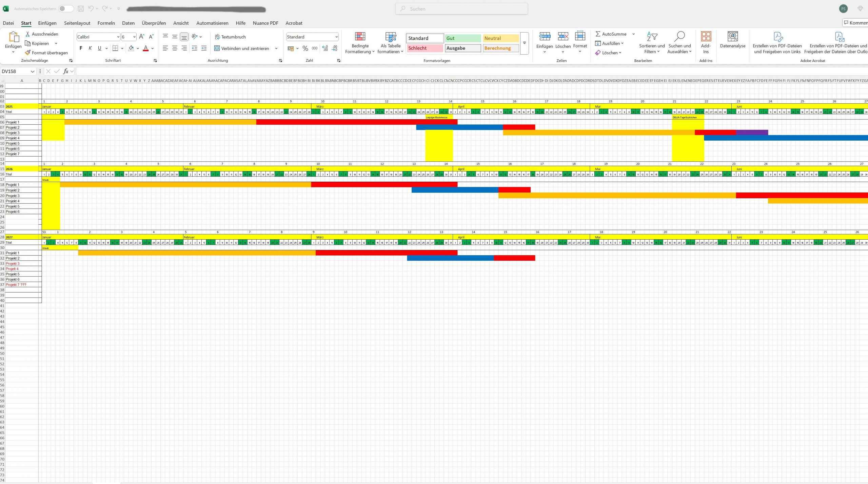Switch to the Seitenlayout tab
868x484 pixels.
pos(77,23)
